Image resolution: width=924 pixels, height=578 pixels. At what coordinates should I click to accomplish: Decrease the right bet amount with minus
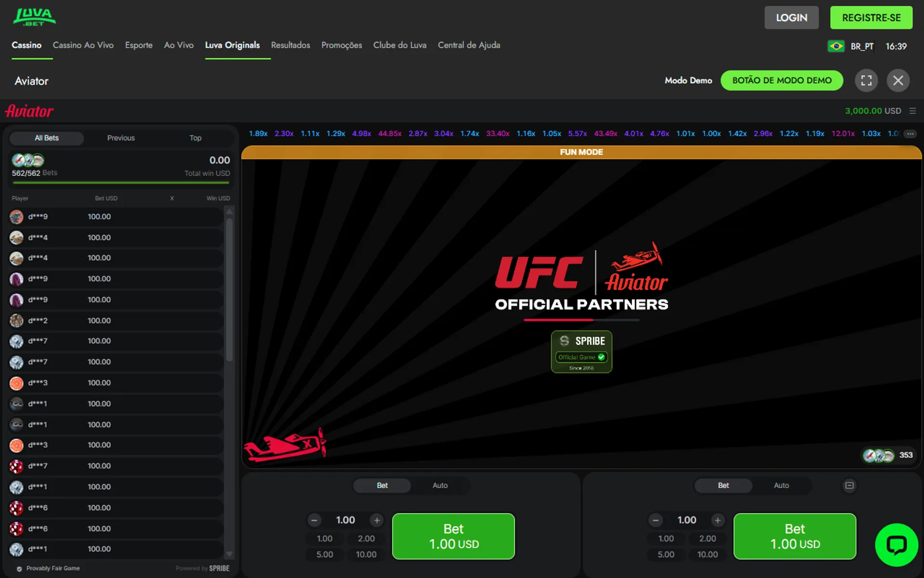pos(655,520)
